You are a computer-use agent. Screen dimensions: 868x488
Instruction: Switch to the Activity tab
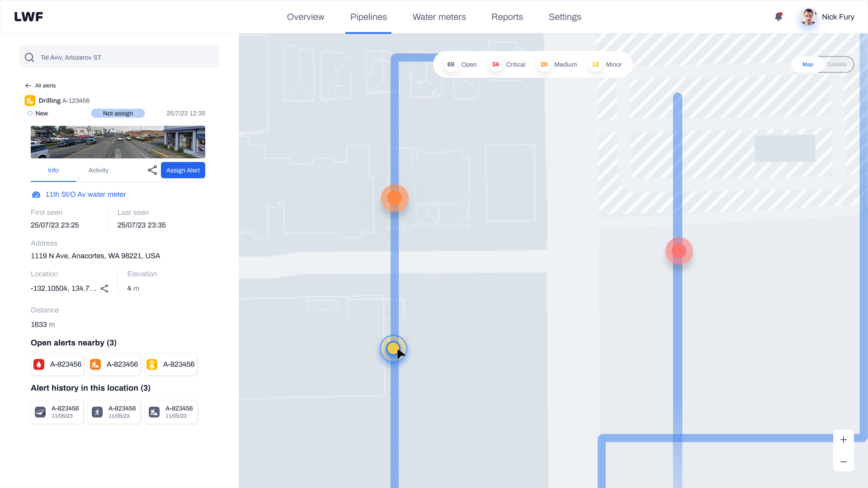(x=99, y=170)
